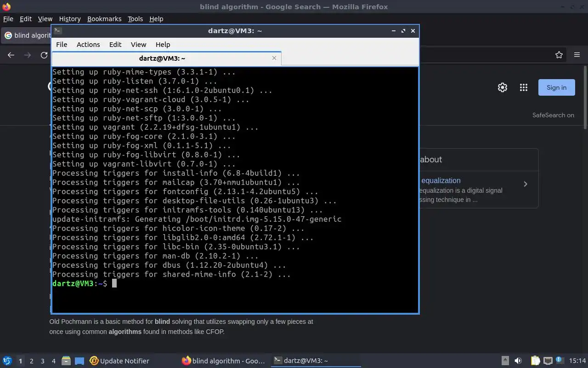This screenshot has height=368, width=588.
Task: Open Google quick settings gear
Action: point(503,87)
